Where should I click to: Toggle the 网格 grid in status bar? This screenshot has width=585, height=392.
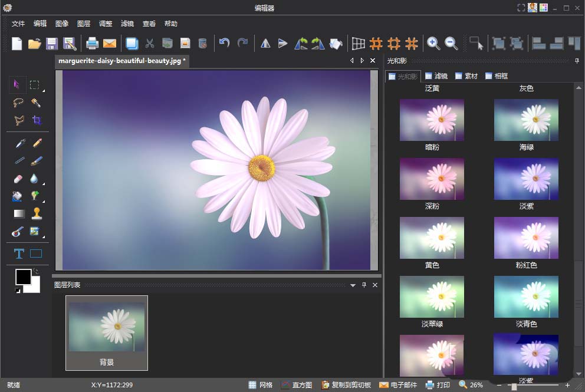(x=261, y=385)
